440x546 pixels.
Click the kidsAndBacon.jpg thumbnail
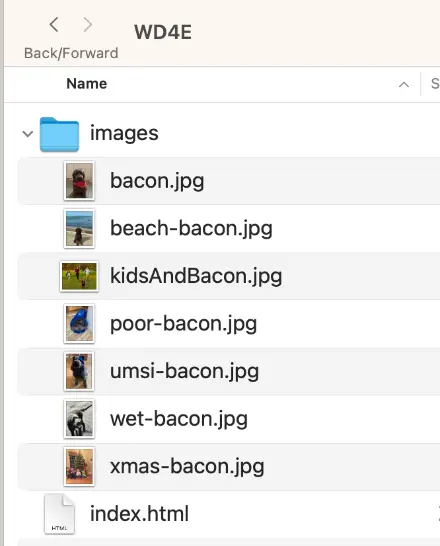point(79,276)
